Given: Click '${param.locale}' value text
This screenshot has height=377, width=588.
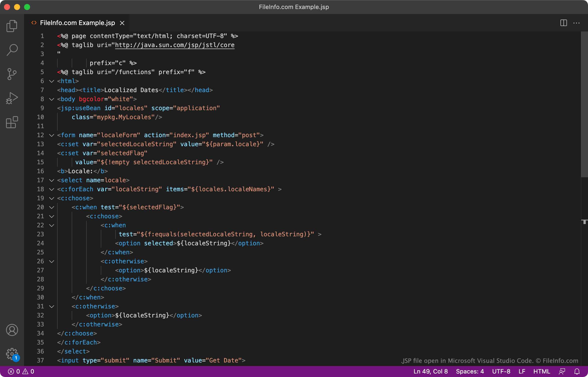Looking at the screenshot, I should (233, 144).
